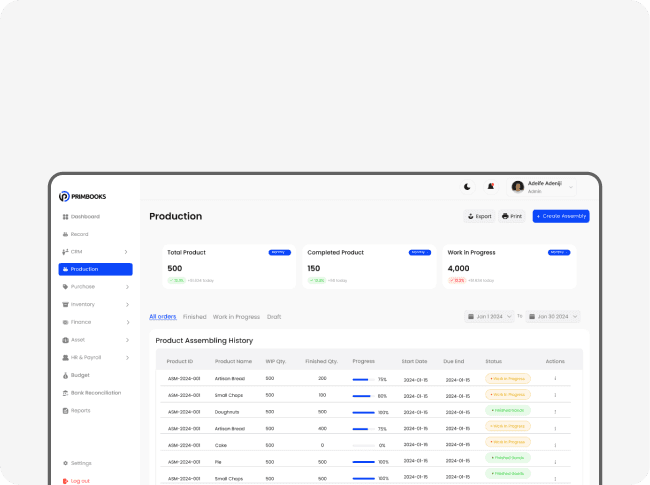The image size is (650, 485).
Task: Click the Cake 0% progress bar
Action: point(364,446)
